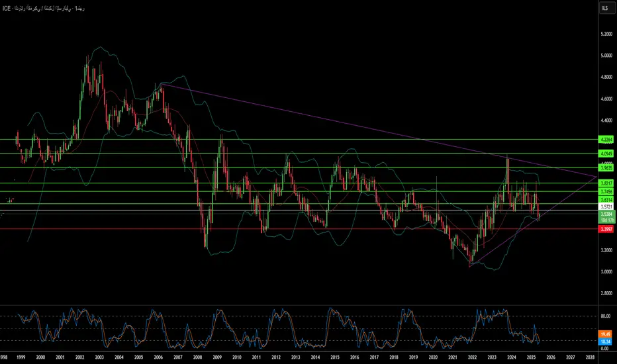Click the 5.0000 price scale label
617x364 pixels.
(x=606, y=56)
